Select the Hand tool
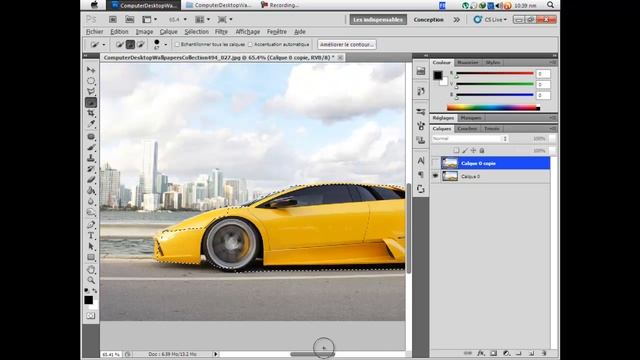640x360 pixels. [91, 270]
